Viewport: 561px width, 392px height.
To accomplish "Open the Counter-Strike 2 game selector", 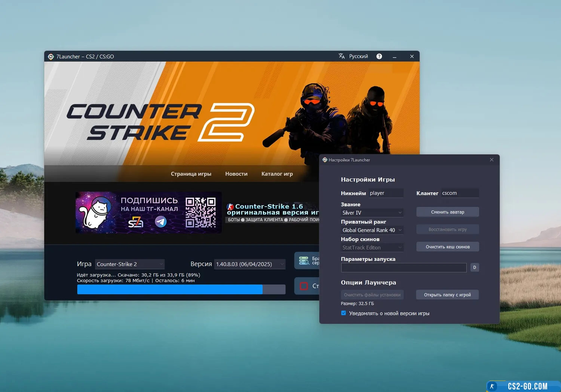I will pyautogui.click(x=130, y=264).
